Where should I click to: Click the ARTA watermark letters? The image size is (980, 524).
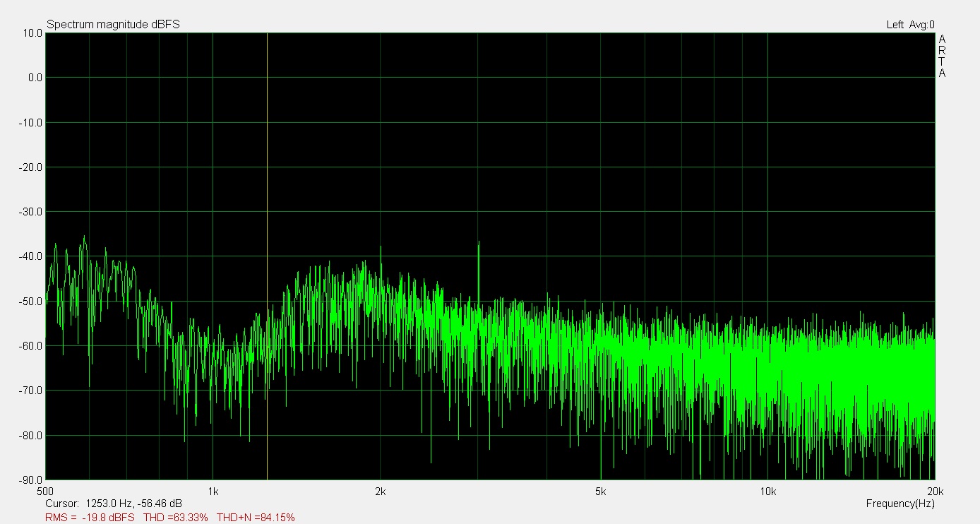click(x=942, y=56)
